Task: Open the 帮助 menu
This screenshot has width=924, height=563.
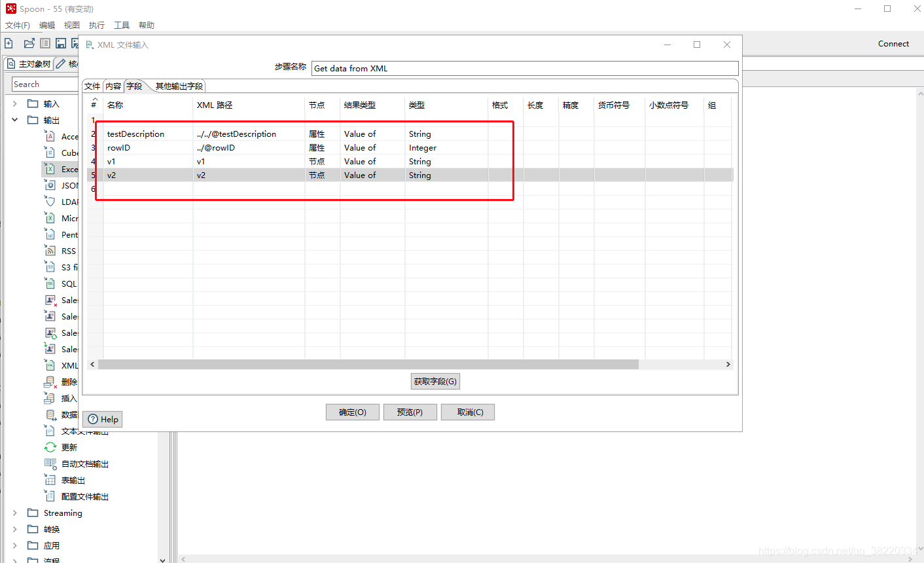Action: coord(147,25)
